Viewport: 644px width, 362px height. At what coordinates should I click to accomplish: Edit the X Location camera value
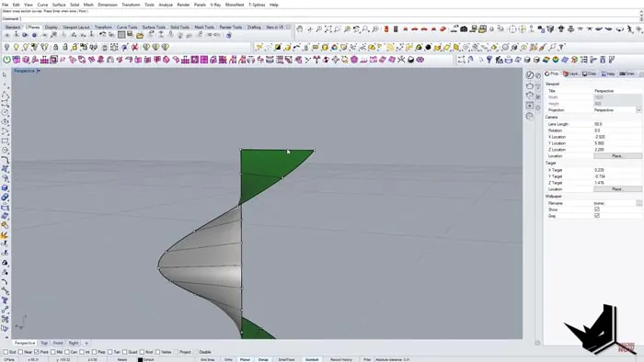pyautogui.click(x=617, y=137)
